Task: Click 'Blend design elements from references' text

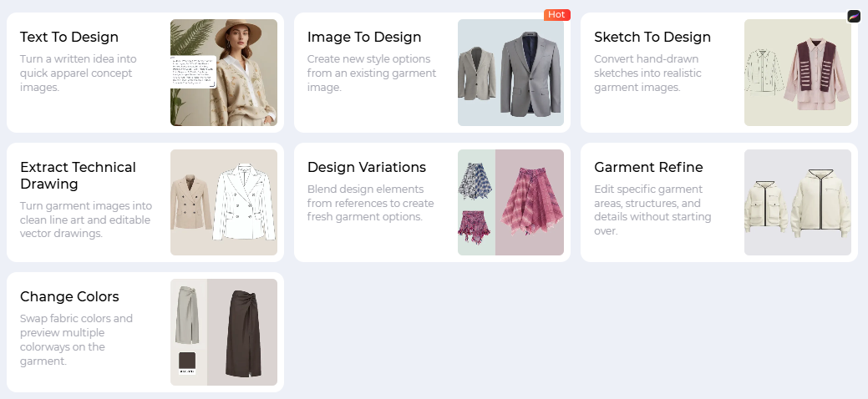Action: pyautogui.click(x=370, y=203)
